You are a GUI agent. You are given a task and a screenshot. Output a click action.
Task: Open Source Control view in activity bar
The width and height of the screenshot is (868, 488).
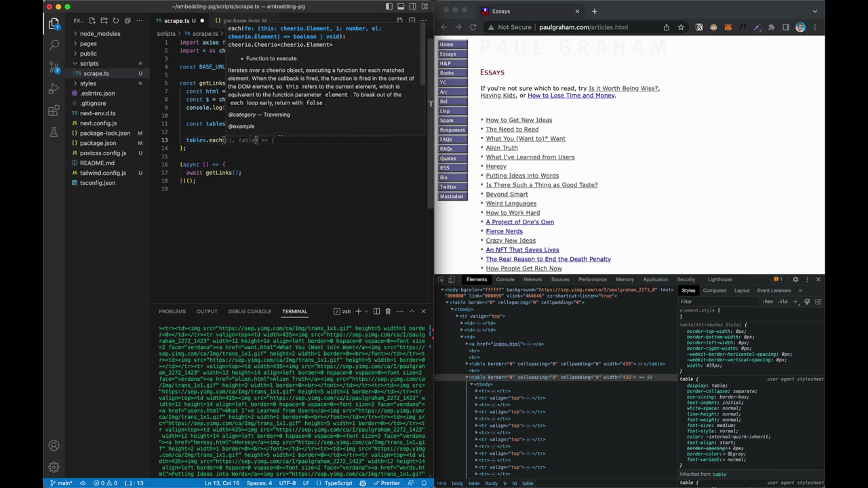[x=54, y=67]
